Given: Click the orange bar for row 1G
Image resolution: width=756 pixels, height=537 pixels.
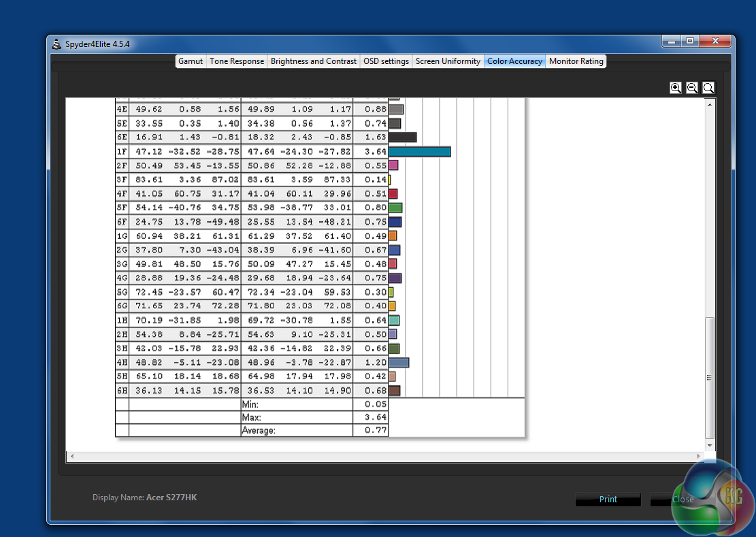Looking at the screenshot, I should 393,235.
